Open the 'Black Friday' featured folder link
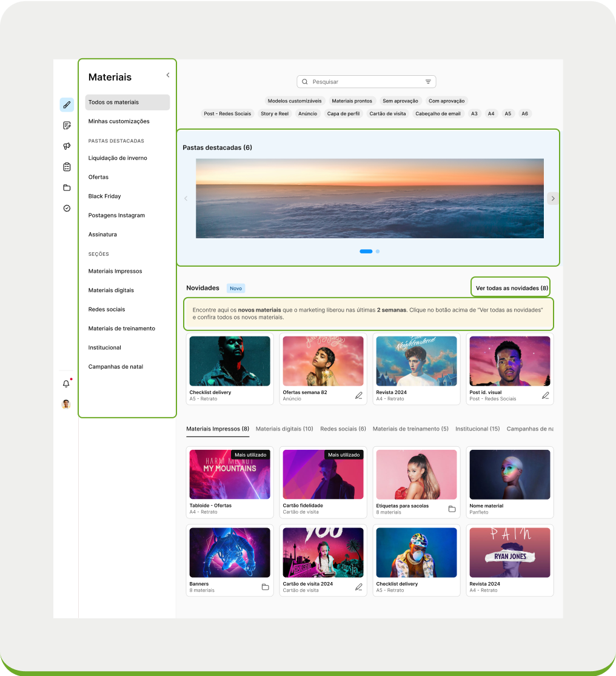The width and height of the screenshot is (616, 676). [x=105, y=196]
